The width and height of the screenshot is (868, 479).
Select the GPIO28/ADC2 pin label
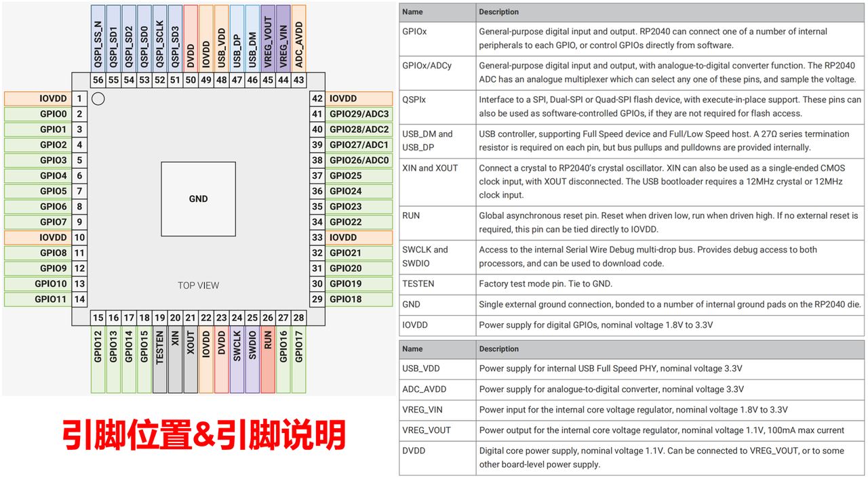tap(359, 129)
